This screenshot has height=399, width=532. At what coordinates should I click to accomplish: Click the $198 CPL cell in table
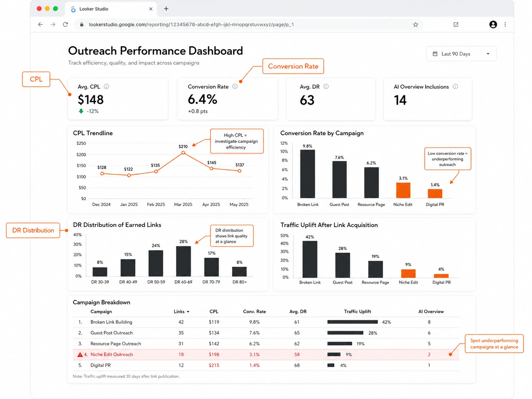[214, 355]
